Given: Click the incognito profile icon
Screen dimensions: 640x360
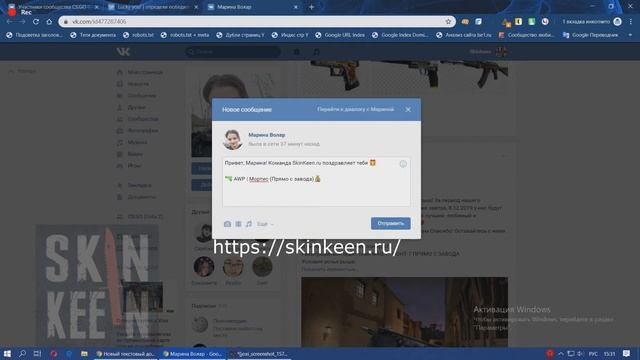Looking at the screenshot, I should coord(618,21).
